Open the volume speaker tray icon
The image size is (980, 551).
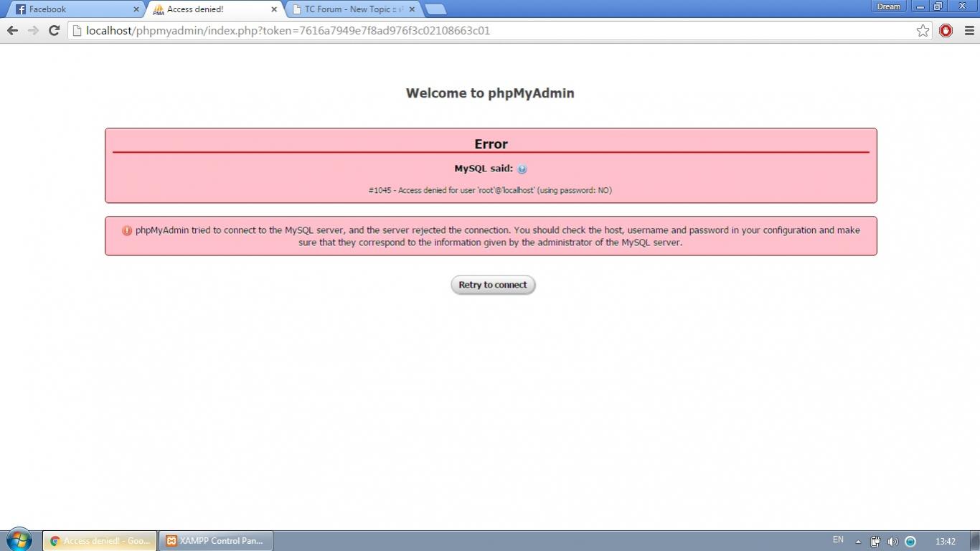tap(892, 542)
